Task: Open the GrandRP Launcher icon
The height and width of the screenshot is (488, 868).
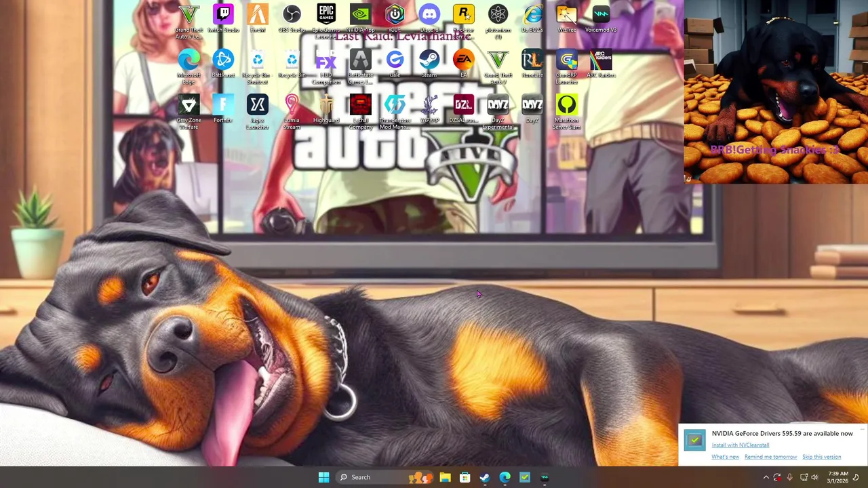Action: click(566, 66)
